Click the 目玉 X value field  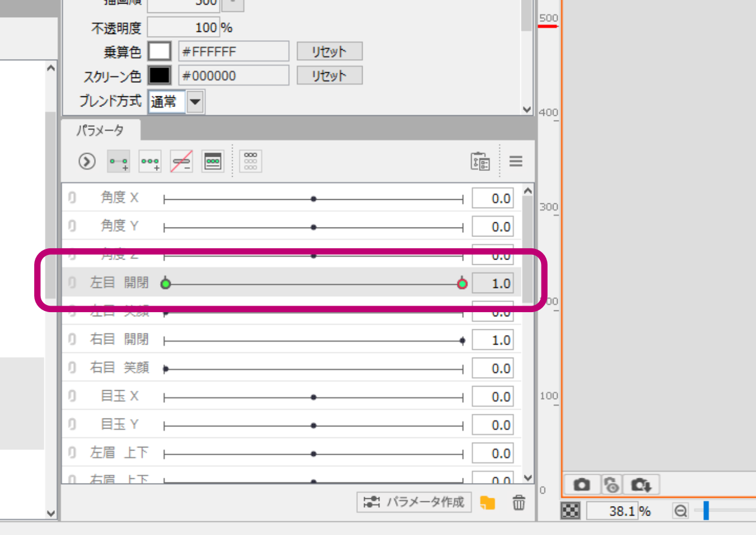(493, 397)
